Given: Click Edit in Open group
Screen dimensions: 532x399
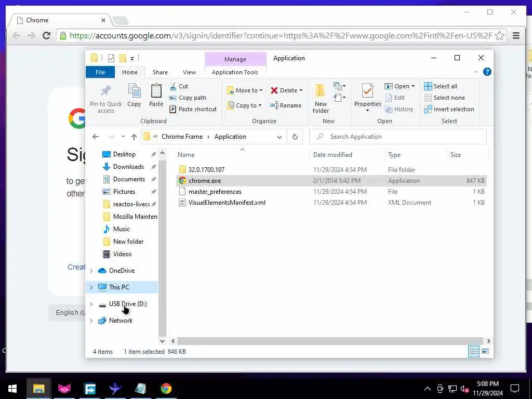Looking at the screenshot, I should (395, 98).
